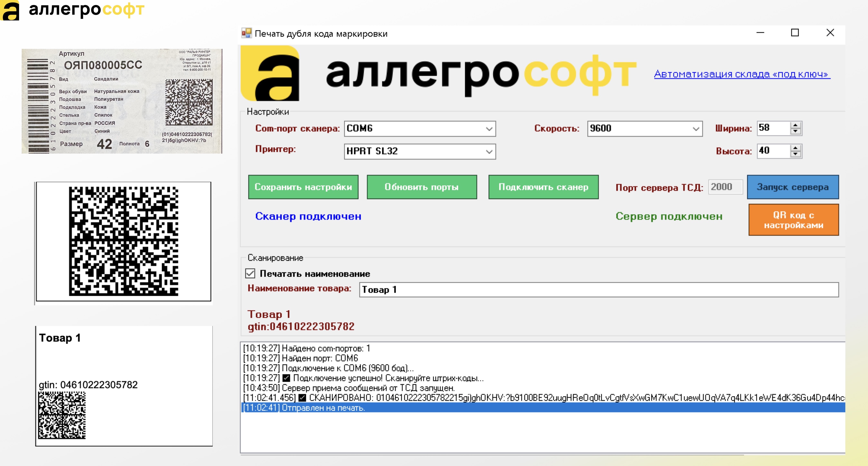Click 'QR код с настройками' button
This screenshot has width=868, height=466.
pyautogui.click(x=794, y=220)
